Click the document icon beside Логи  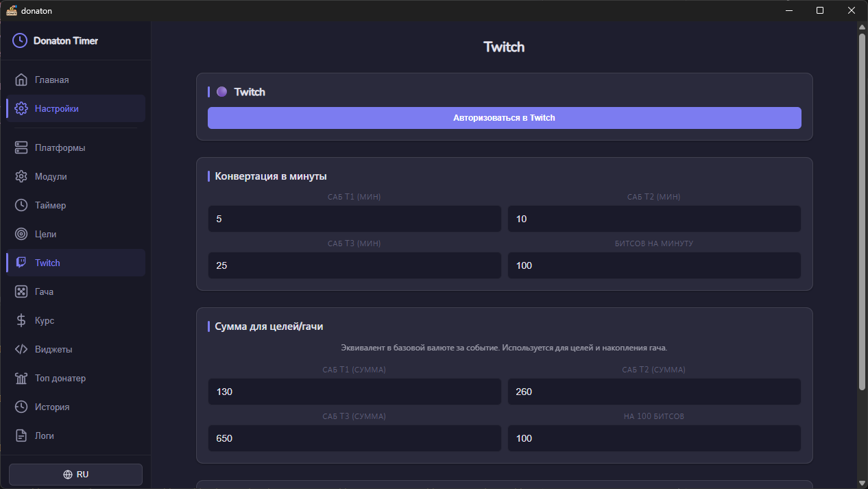click(x=21, y=436)
